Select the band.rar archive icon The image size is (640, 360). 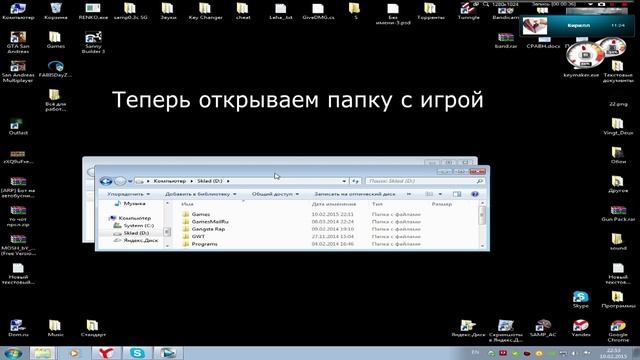[x=506, y=41]
